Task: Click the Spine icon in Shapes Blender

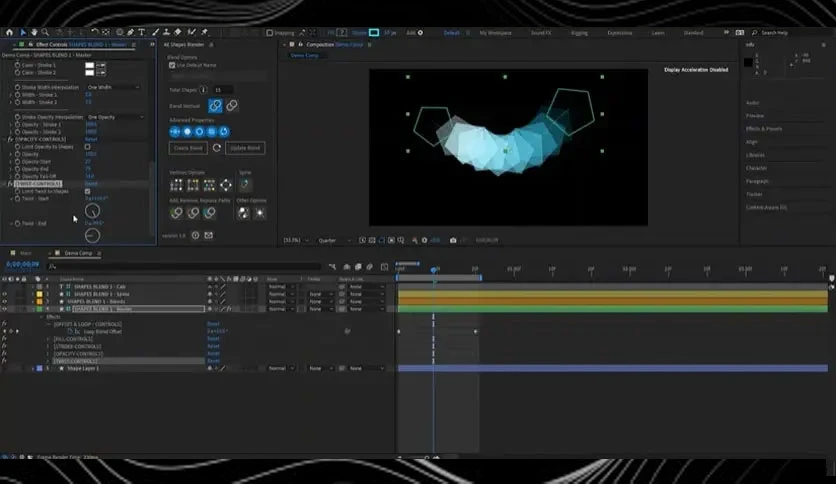Action: pyautogui.click(x=245, y=185)
